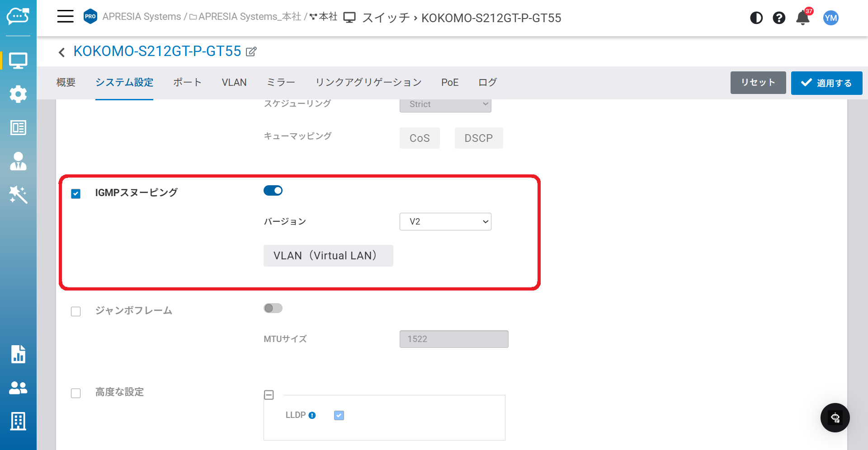Click the edit device name pencil icon
This screenshot has height=450, width=868.
251,52
